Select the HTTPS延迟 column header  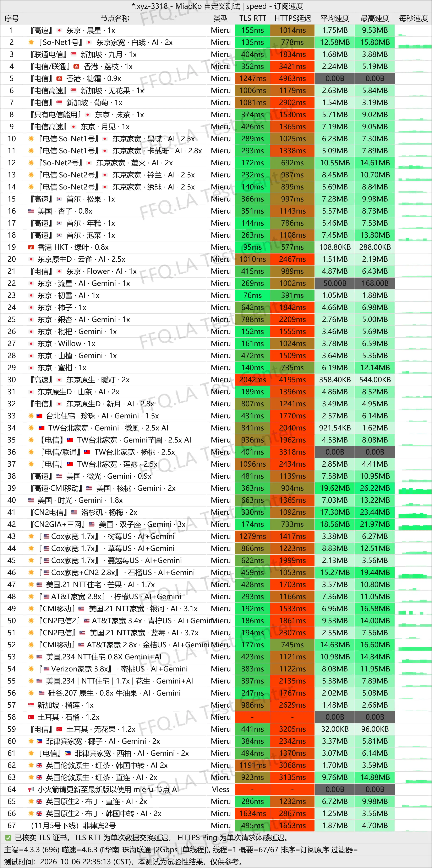coord(293,18)
